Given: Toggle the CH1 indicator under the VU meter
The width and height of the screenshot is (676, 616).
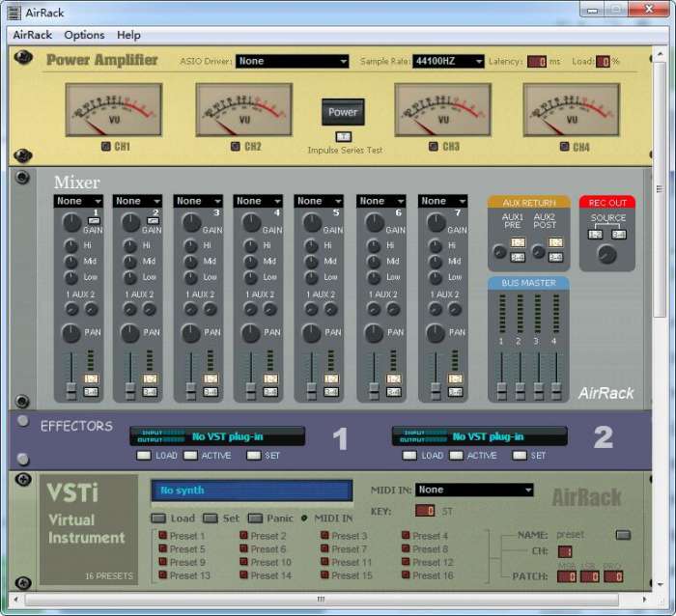Looking at the screenshot, I should click(x=106, y=147).
